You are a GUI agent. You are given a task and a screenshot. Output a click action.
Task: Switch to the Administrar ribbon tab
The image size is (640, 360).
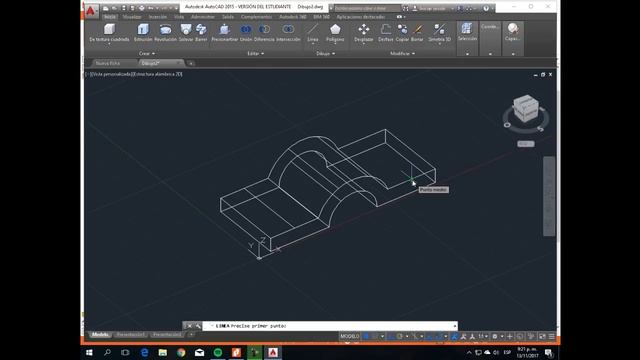202,17
